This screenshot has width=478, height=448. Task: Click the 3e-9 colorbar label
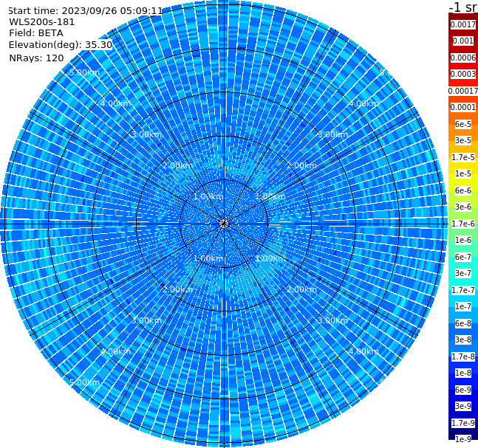(x=463, y=406)
